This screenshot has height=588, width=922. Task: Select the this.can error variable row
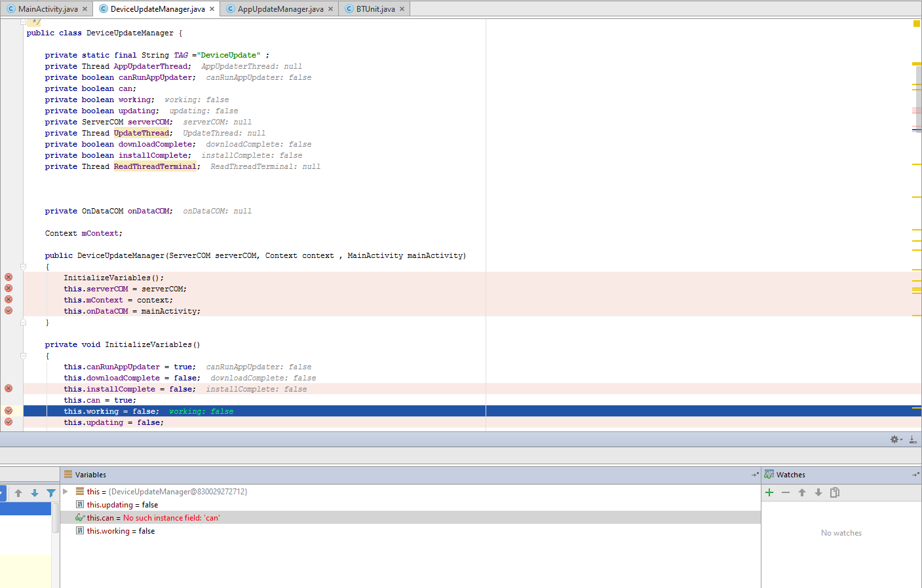[410, 517]
